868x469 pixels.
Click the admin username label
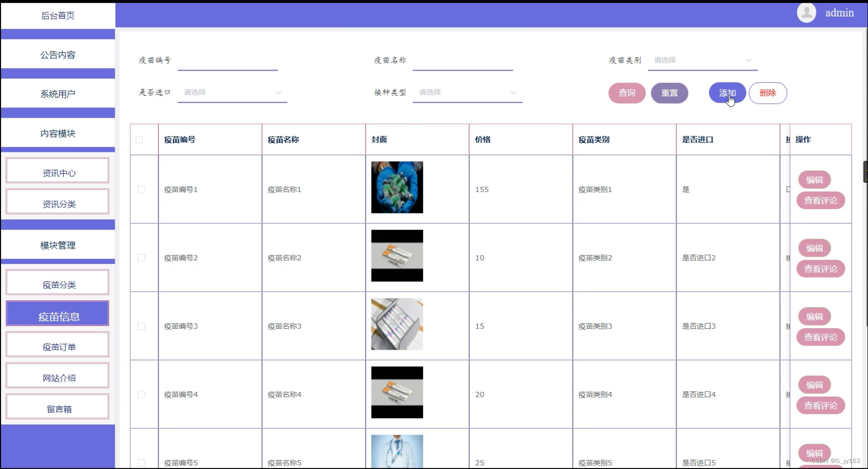[839, 13]
